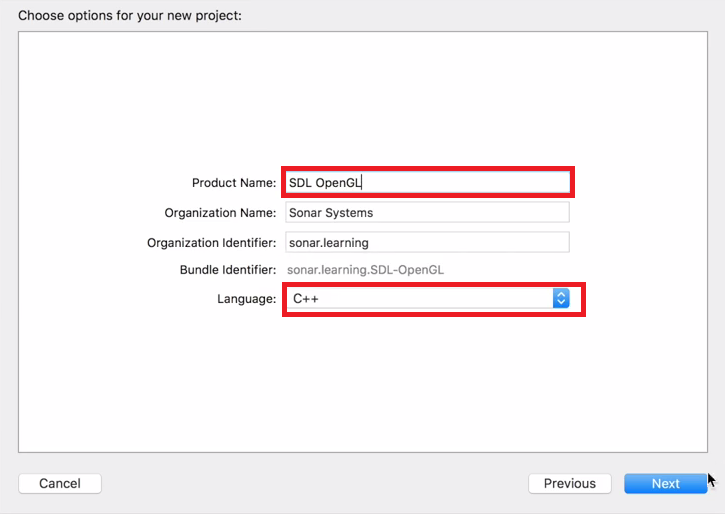Open the Language popup showing C++
The width and height of the screenshot is (725, 514).
[428, 299]
